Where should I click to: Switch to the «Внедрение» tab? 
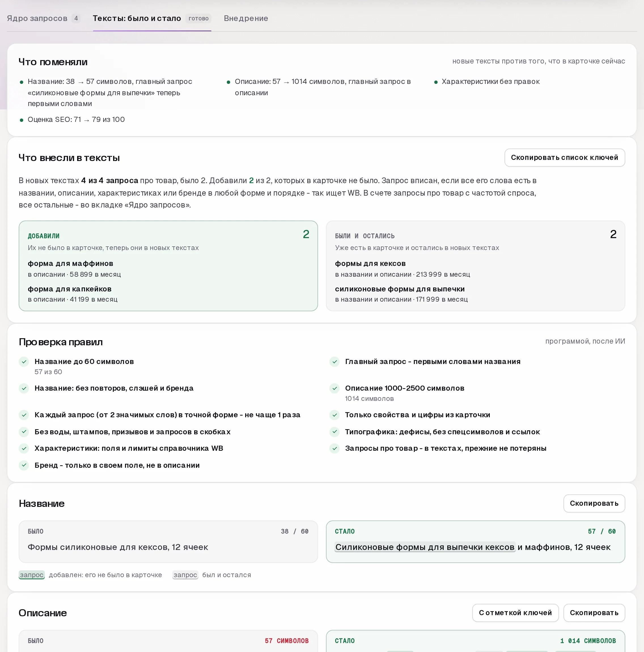[x=246, y=18]
